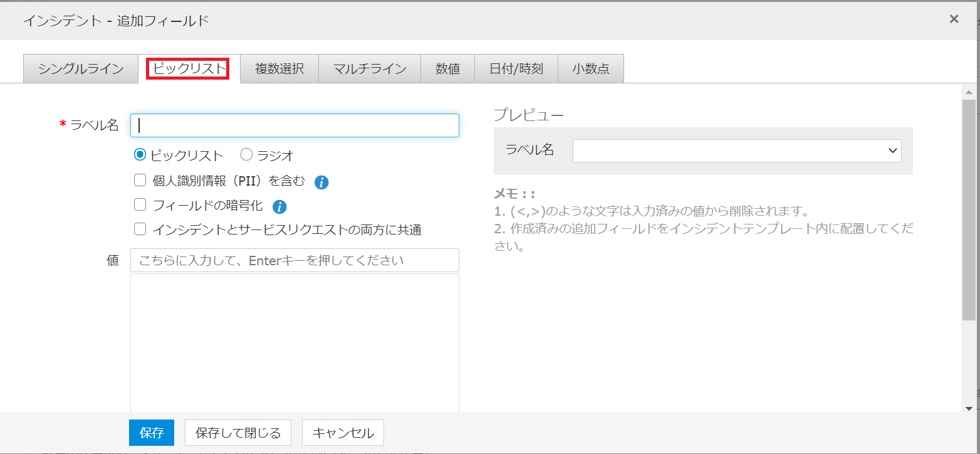Image resolution: width=980 pixels, height=454 pixels.
Task: Open the 複数選択 tab
Action: [x=279, y=69]
